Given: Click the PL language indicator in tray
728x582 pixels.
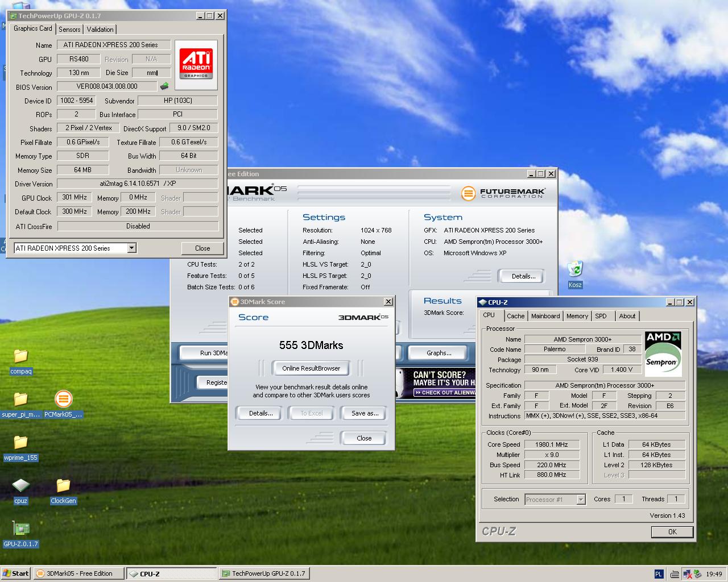Looking at the screenshot, I should pyautogui.click(x=659, y=574).
